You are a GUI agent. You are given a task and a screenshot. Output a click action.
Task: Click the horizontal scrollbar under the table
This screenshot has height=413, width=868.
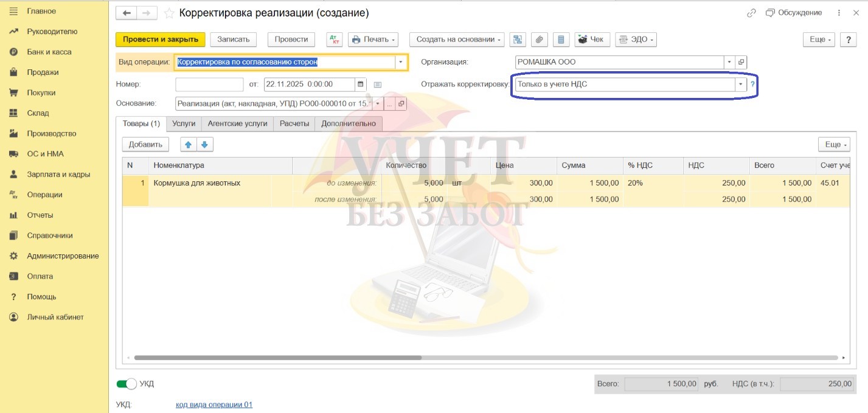point(277,358)
